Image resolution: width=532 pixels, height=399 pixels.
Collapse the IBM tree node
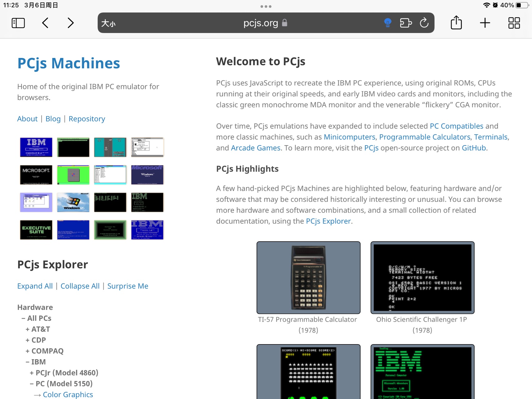[x=36, y=362]
